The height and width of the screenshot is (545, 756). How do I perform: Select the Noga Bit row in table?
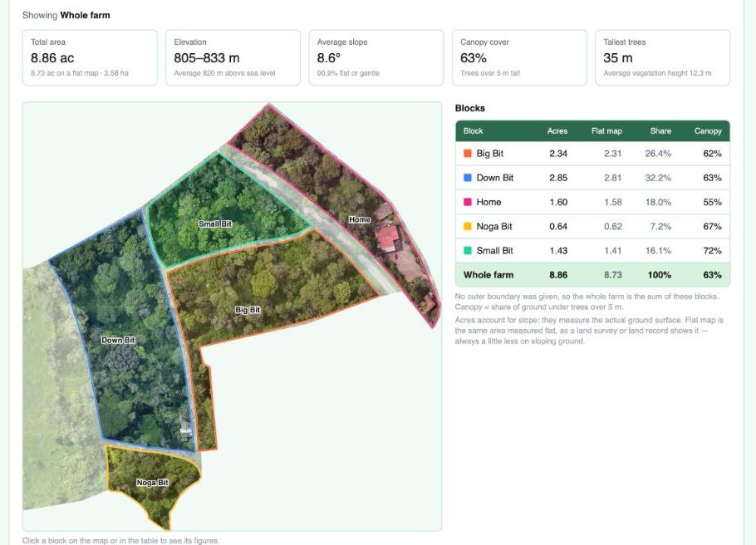coord(592,226)
